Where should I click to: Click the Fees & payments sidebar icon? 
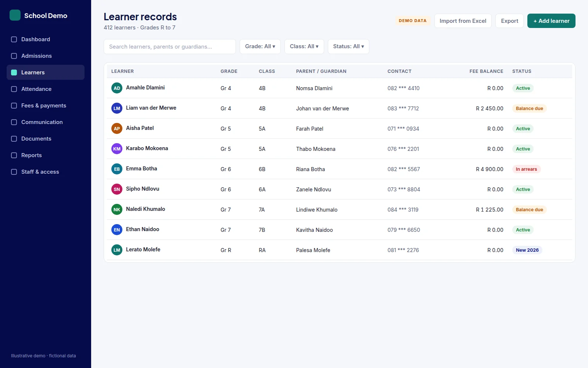tap(14, 106)
